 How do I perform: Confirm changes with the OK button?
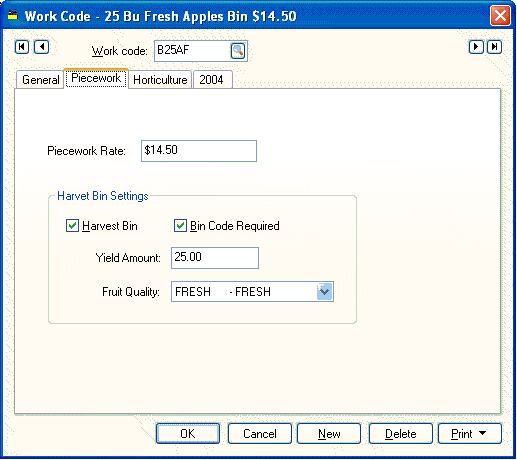point(188,433)
